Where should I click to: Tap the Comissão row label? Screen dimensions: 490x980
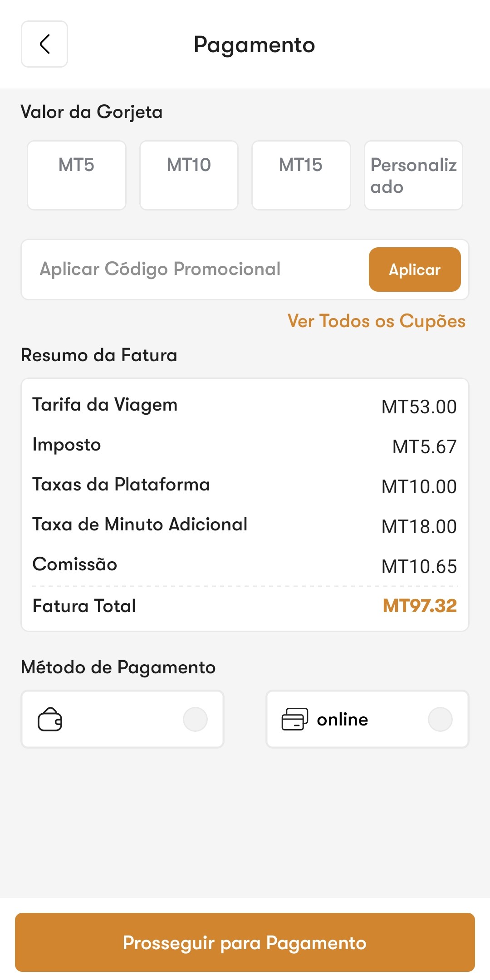click(x=75, y=564)
